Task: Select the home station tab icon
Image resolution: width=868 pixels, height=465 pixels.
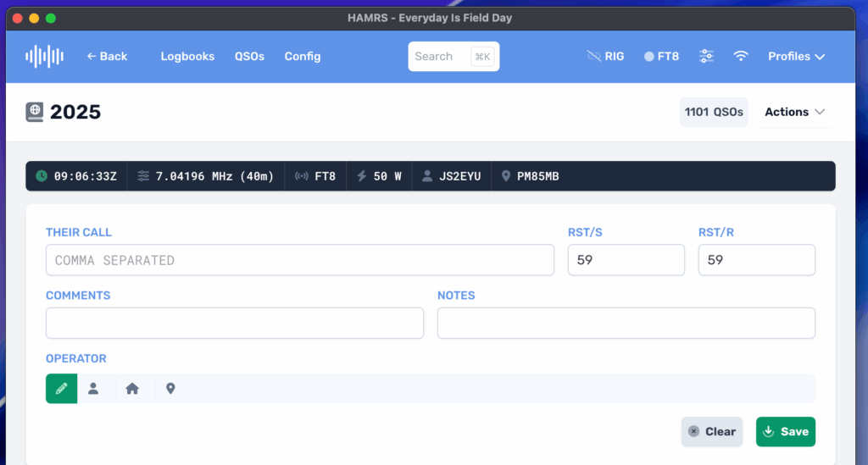Action: click(x=132, y=389)
